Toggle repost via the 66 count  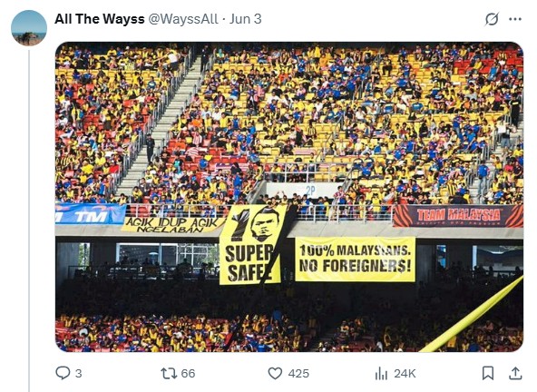188,373
